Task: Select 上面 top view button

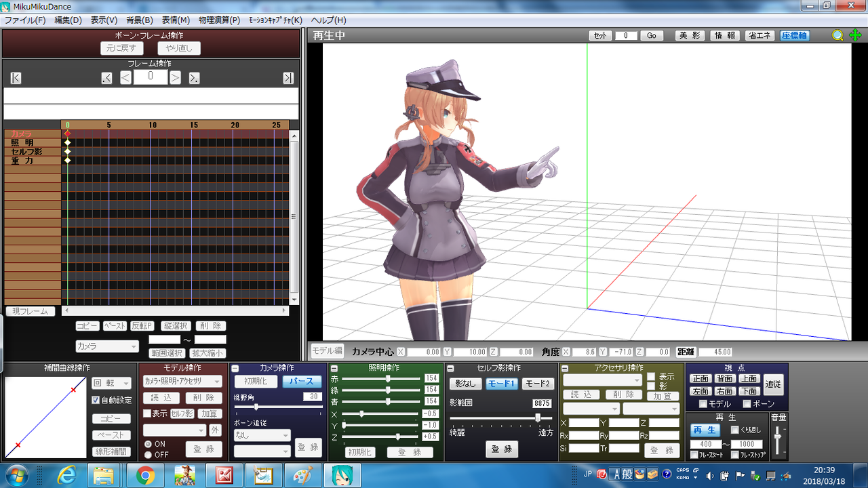Action: click(749, 379)
